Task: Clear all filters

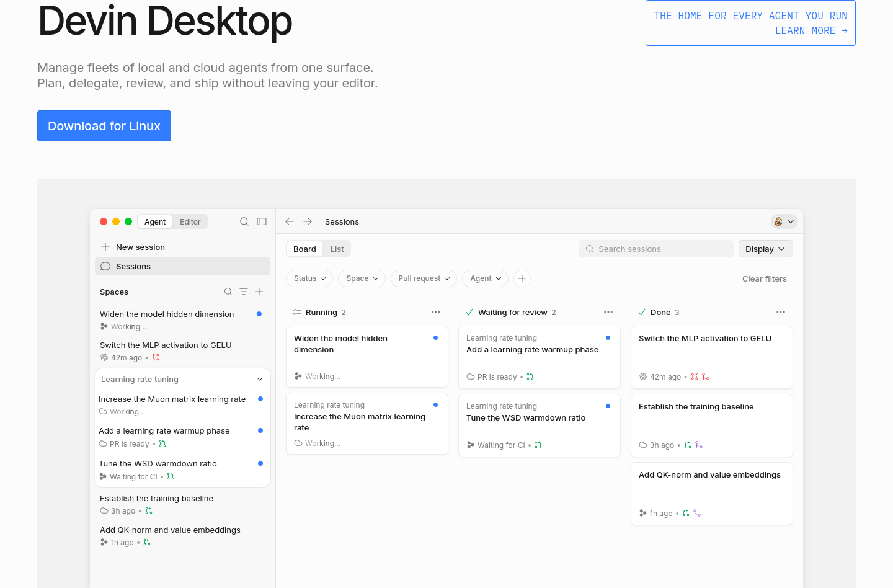Action: coord(764,278)
